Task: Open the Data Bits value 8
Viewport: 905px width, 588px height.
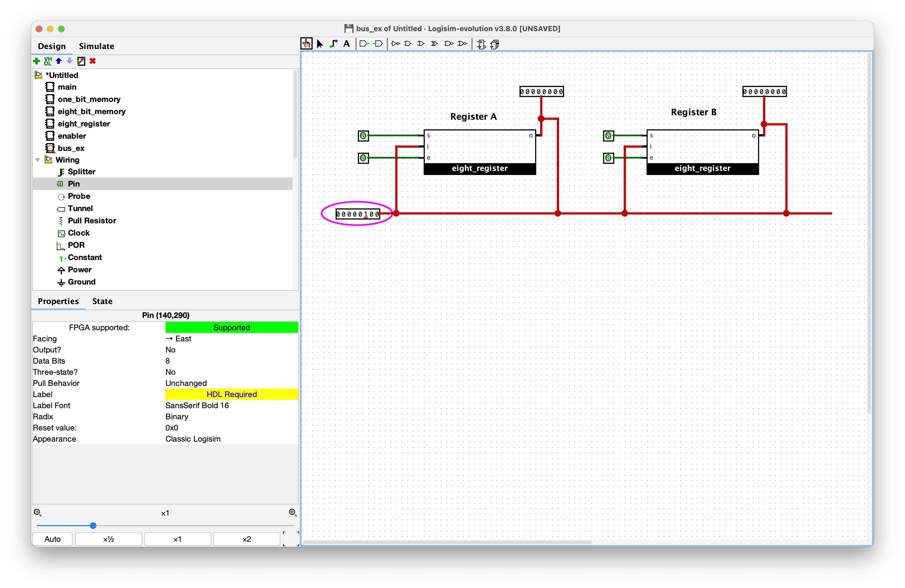Action: click(x=231, y=361)
